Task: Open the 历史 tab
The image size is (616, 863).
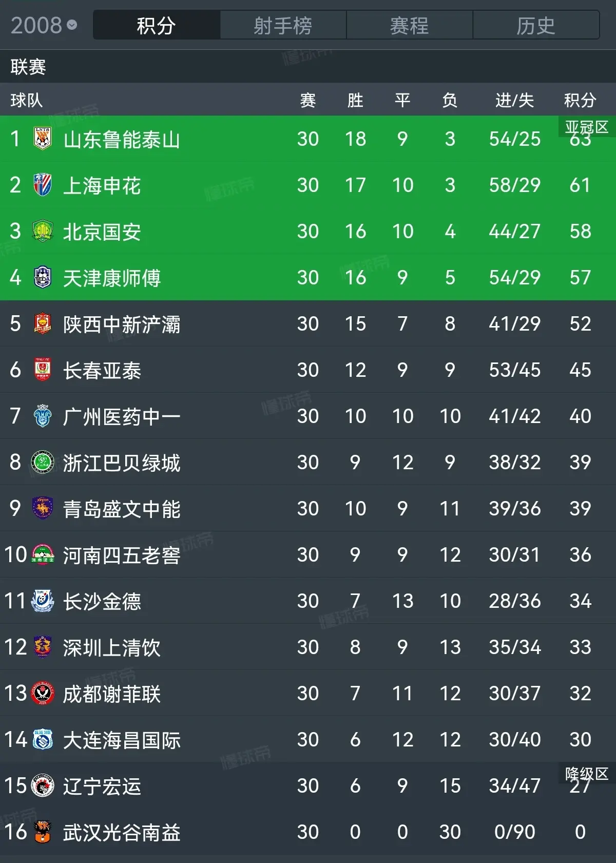Action: [536, 25]
